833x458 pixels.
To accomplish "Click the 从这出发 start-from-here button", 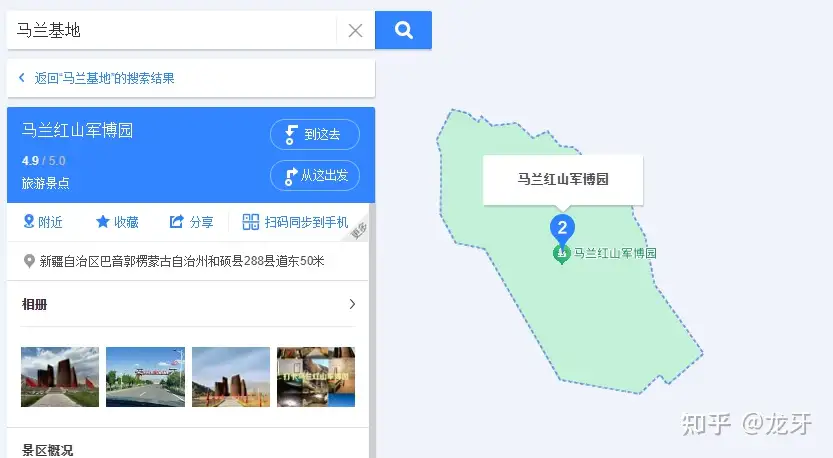I will click(314, 175).
